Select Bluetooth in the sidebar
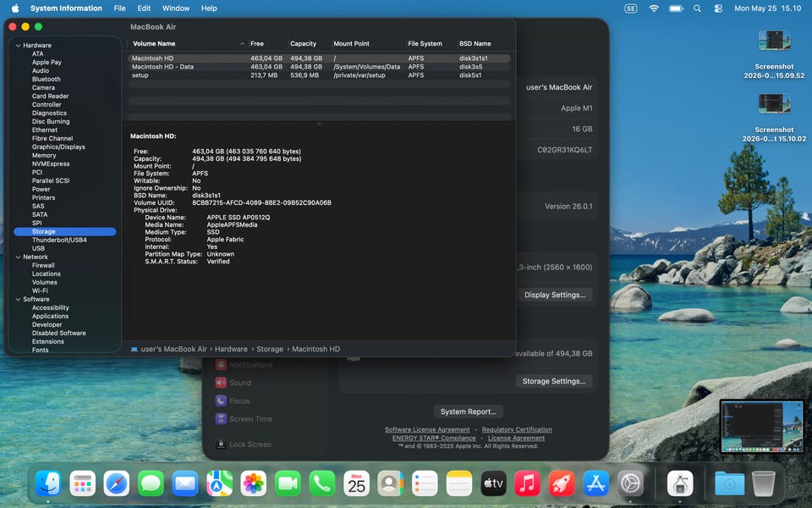This screenshot has width=812, height=508. click(x=46, y=80)
